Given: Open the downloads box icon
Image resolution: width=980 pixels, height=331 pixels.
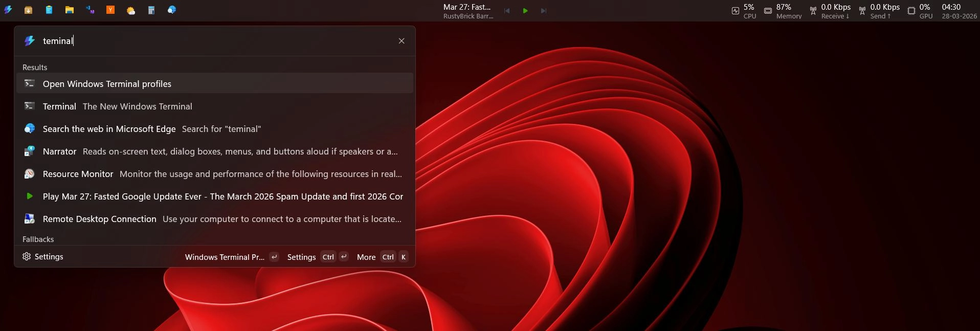Looking at the screenshot, I should [x=29, y=10].
